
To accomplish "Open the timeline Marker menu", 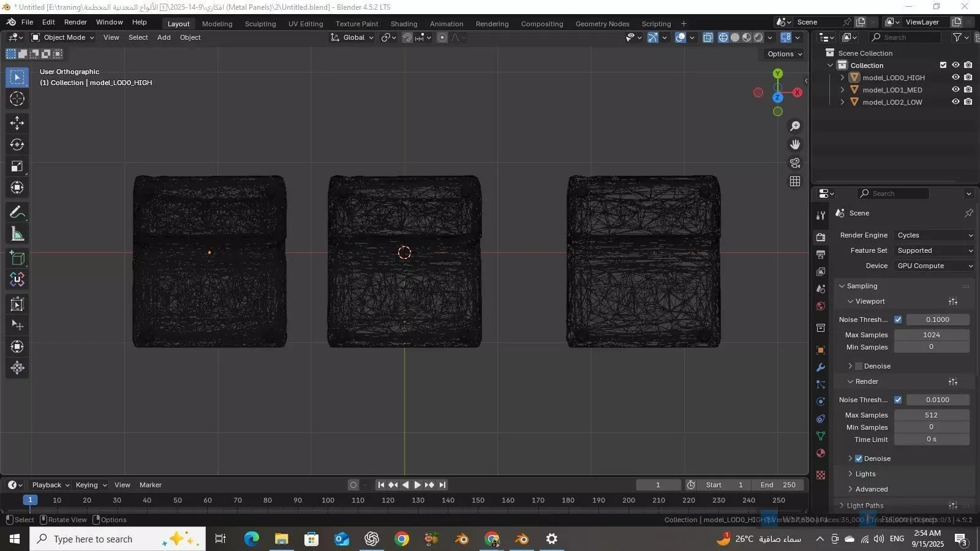I will pos(150,485).
